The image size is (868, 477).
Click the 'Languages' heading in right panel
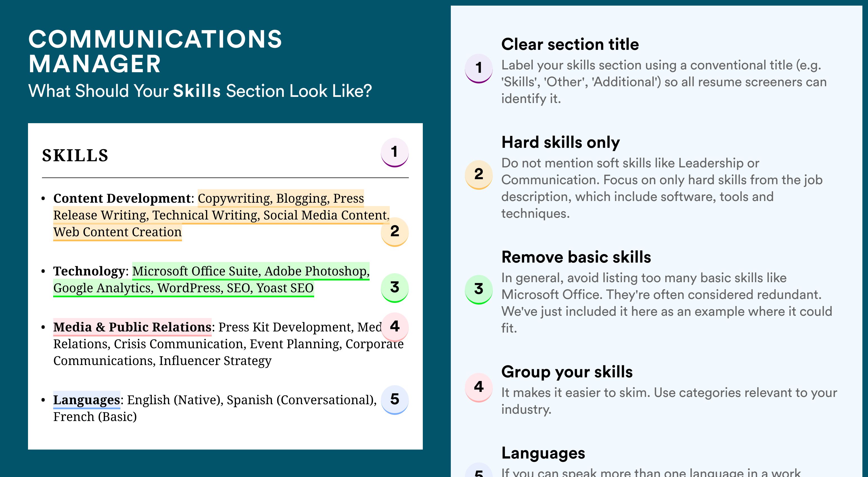click(x=543, y=453)
